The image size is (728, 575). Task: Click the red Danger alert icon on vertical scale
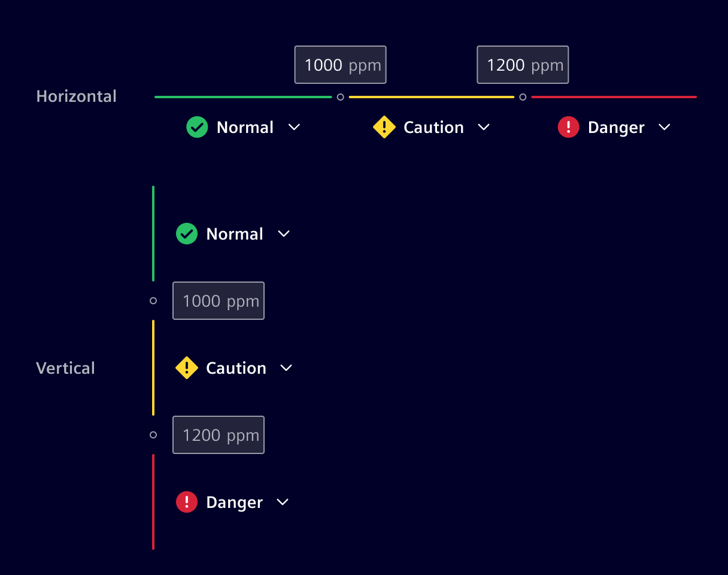point(186,502)
